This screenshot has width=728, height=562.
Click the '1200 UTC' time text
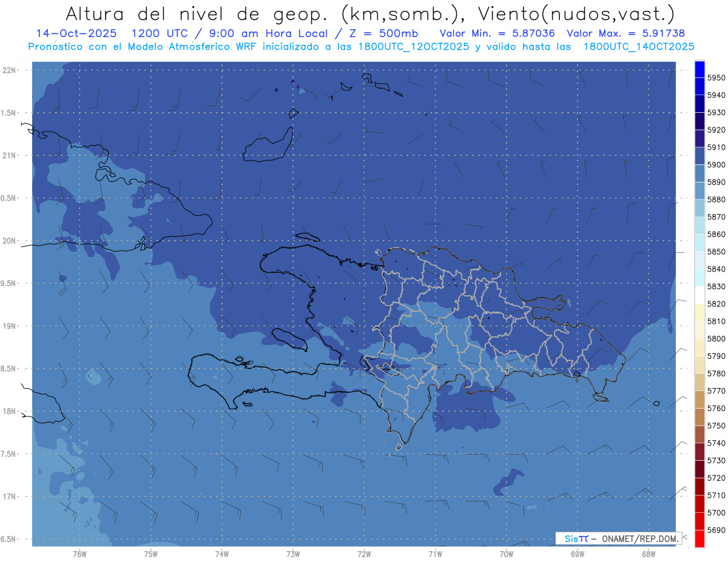pos(160,33)
